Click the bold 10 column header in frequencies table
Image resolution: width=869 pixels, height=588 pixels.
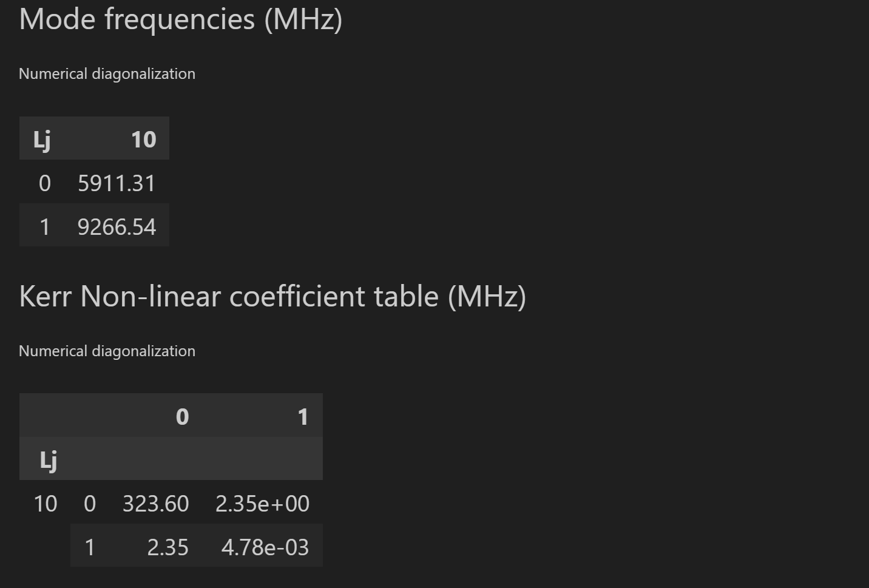pyautogui.click(x=143, y=139)
